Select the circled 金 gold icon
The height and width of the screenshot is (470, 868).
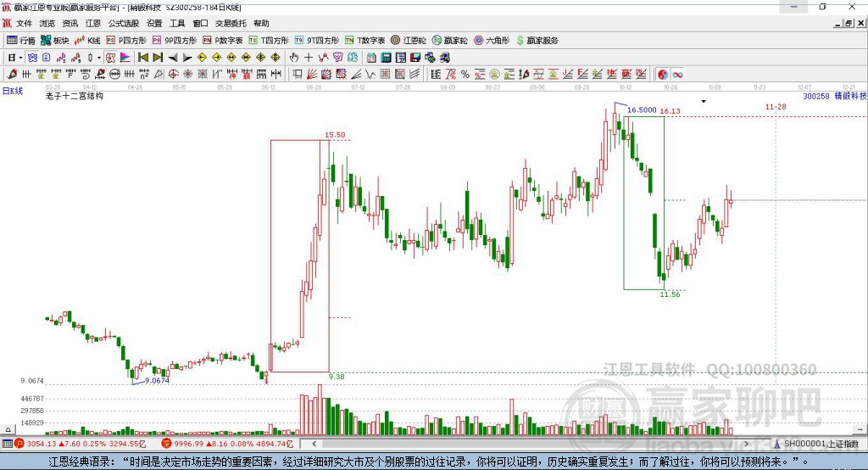(494, 74)
